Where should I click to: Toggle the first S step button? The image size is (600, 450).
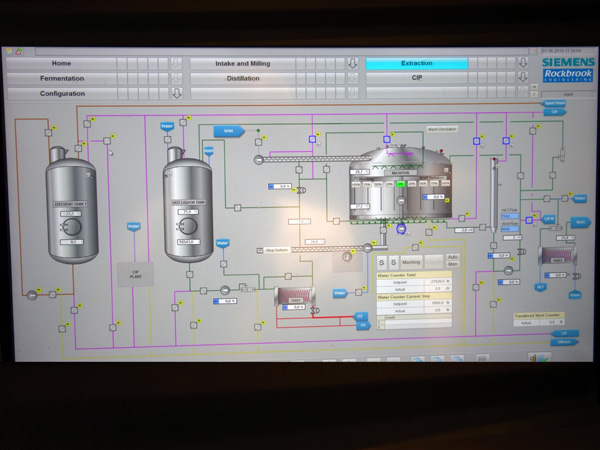[x=381, y=261]
